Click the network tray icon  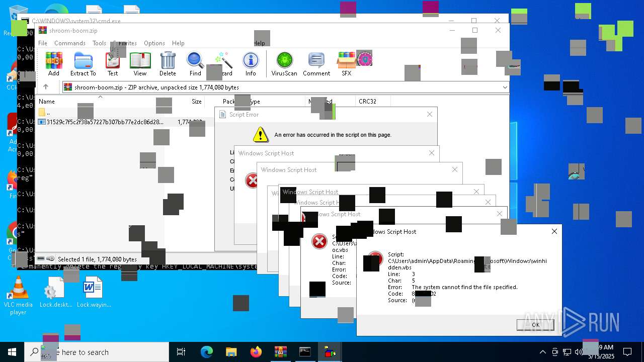click(567, 352)
